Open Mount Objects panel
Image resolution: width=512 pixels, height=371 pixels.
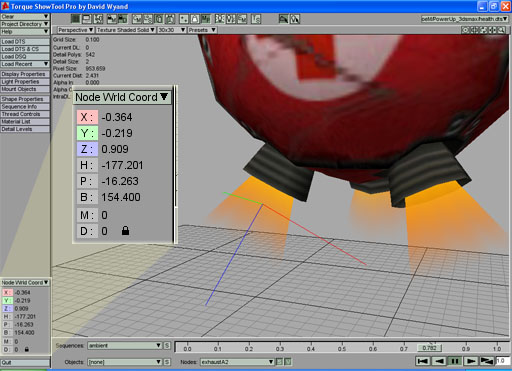(25, 89)
